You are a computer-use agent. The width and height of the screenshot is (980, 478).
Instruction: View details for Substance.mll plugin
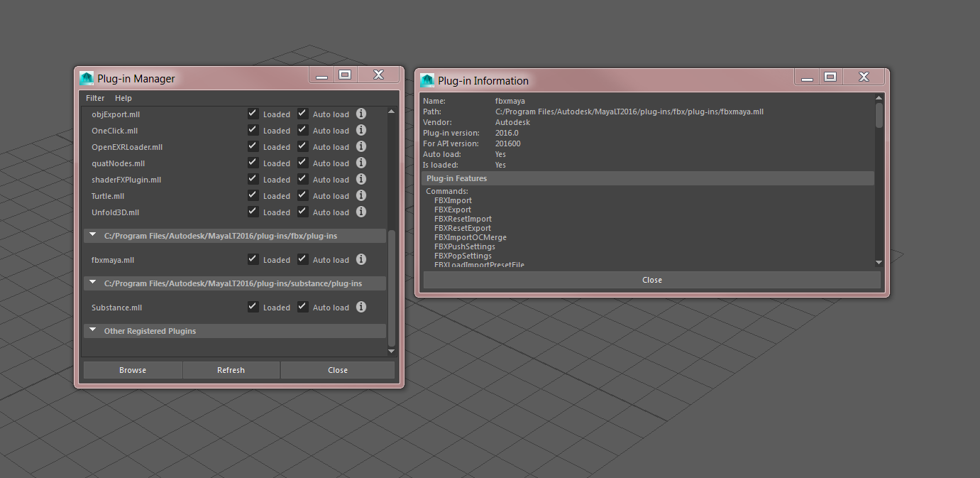(x=361, y=307)
